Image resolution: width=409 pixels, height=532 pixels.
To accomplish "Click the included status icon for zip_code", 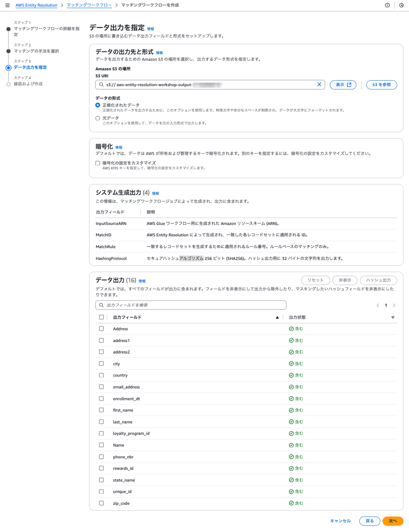I will [x=291, y=503].
